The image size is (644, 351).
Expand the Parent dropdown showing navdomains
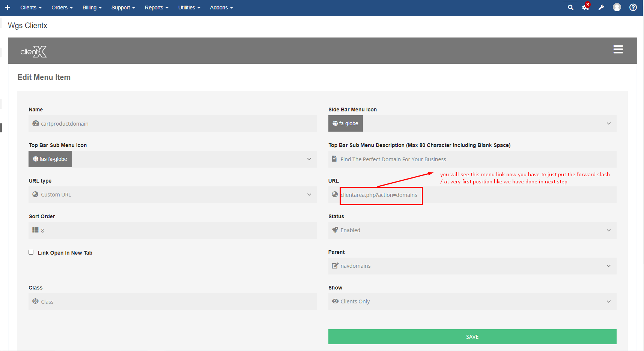pyautogui.click(x=472, y=266)
